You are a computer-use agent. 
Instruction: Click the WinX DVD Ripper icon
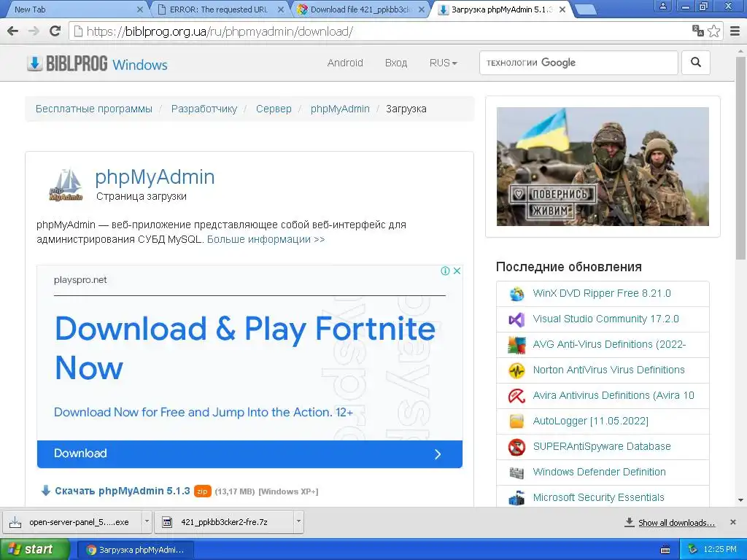(x=516, y=294)
